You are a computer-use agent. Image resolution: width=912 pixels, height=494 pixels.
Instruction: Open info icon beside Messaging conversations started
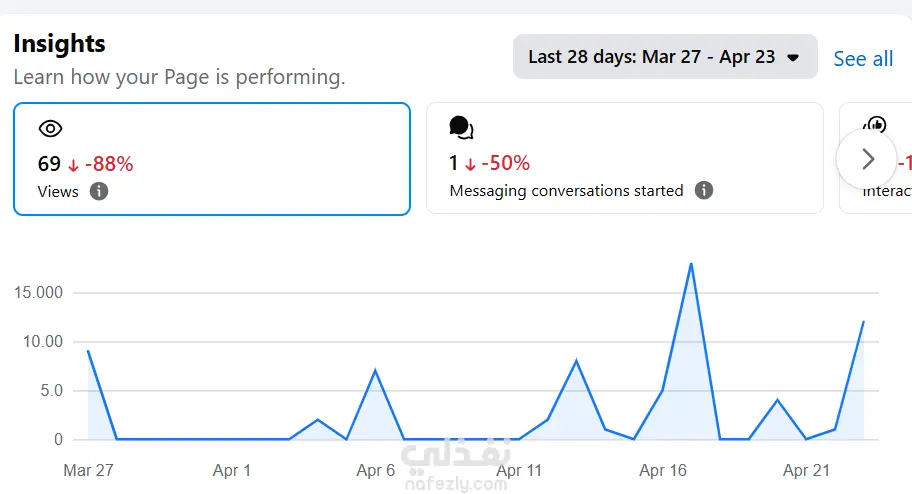click(704, 190)
